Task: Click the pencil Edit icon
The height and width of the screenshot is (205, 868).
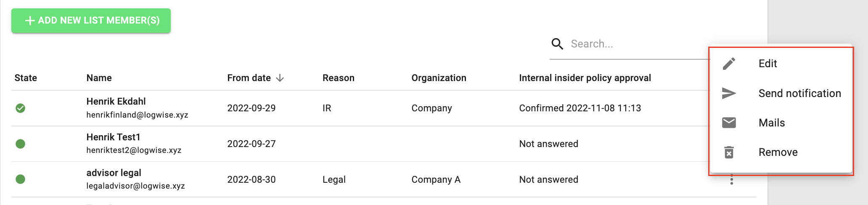Action: coord(729,63)
